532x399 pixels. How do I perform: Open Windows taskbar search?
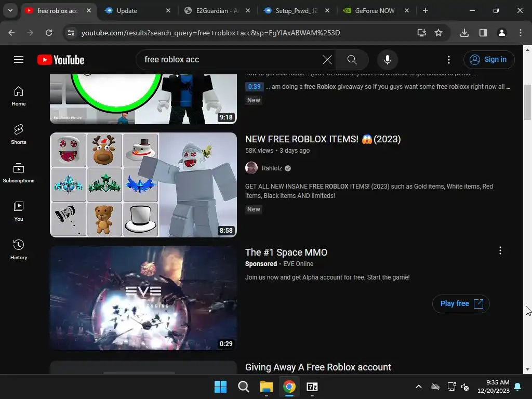244,387
